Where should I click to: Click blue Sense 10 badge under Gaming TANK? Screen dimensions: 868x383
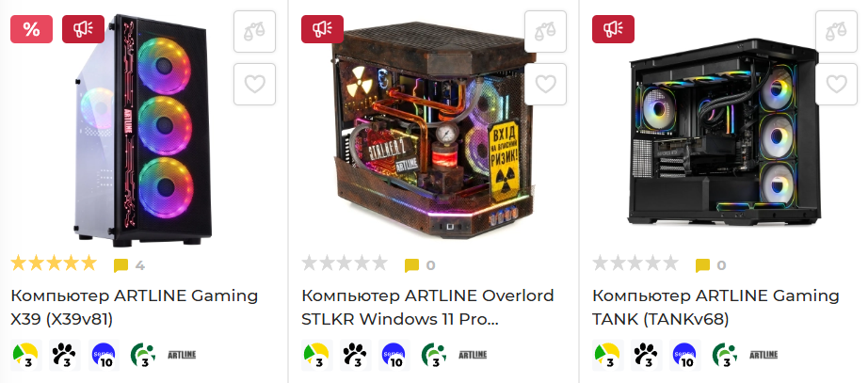684,355
